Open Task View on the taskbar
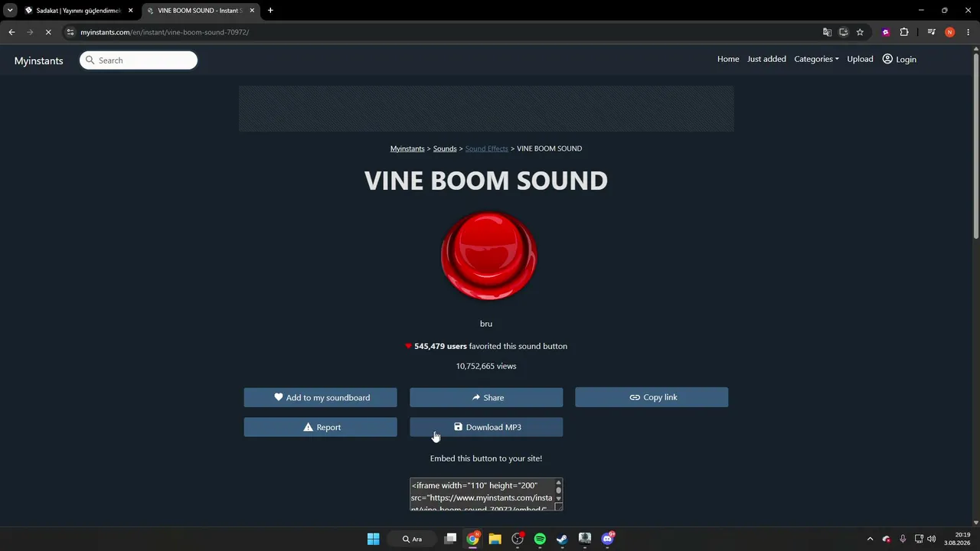Image resolution: width=980 pixels, height=551 pixels. 451,539
